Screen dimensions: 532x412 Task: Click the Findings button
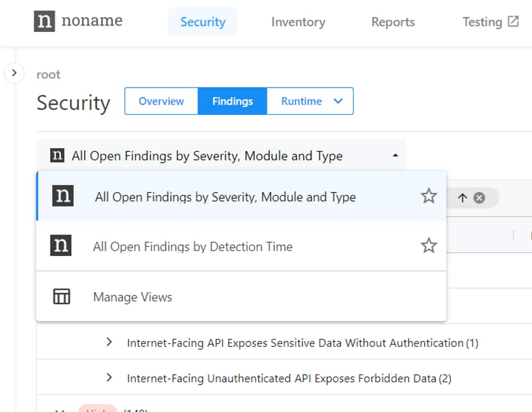tap(232, 101)
